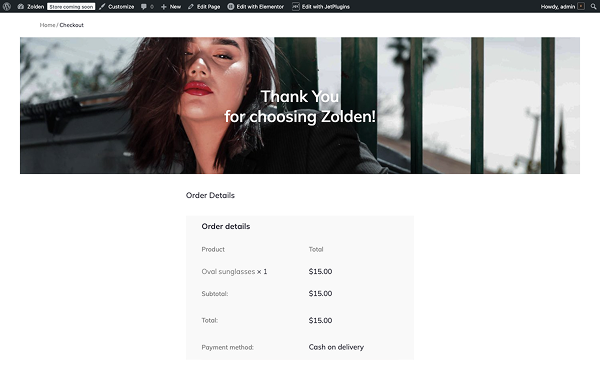Click the Customize paintbrush icon
The image size is (600, 375).
tap(102, 7)
